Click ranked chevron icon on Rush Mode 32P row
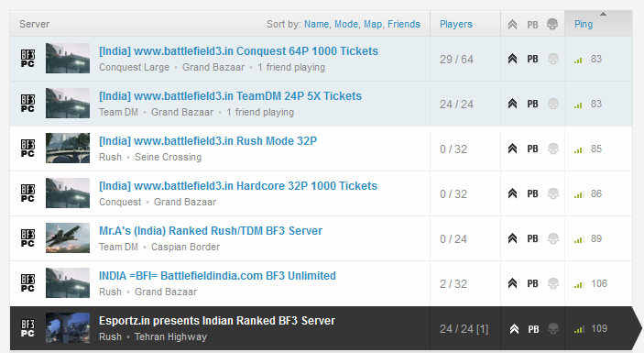 (512, 149)
